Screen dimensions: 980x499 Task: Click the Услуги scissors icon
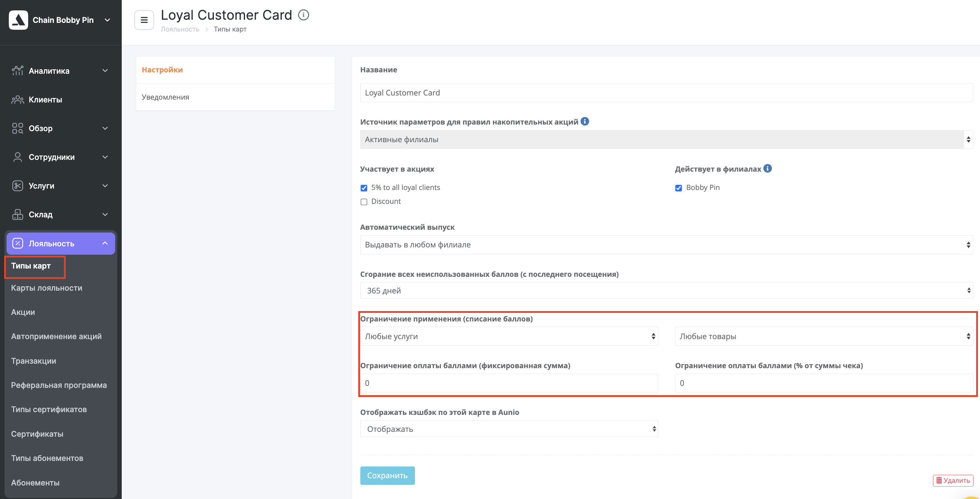click(18, 186)
